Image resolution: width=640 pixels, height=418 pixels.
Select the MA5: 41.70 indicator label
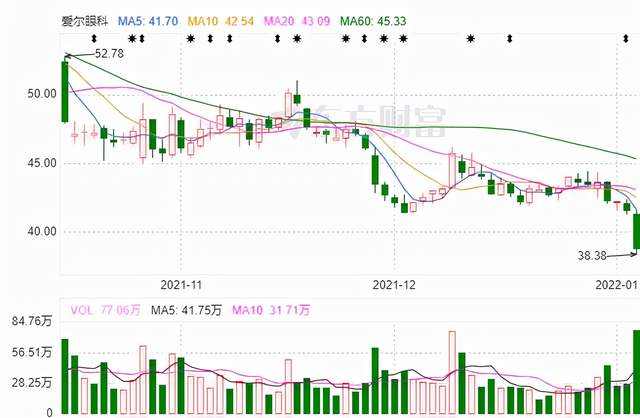(x=148, y=21)
